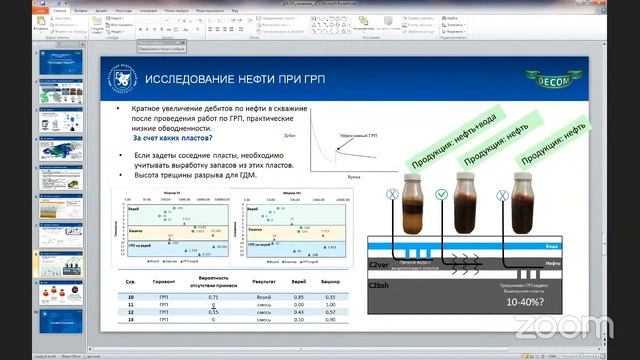Expand the shapes gallery more arrow

click(x=350, y=31)
